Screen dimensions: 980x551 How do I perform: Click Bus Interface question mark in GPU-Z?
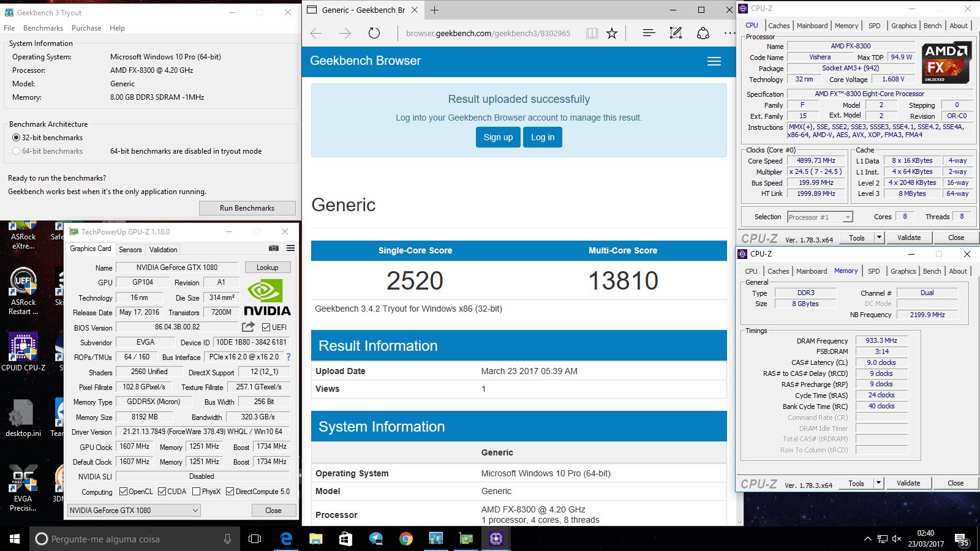(288, 357)
